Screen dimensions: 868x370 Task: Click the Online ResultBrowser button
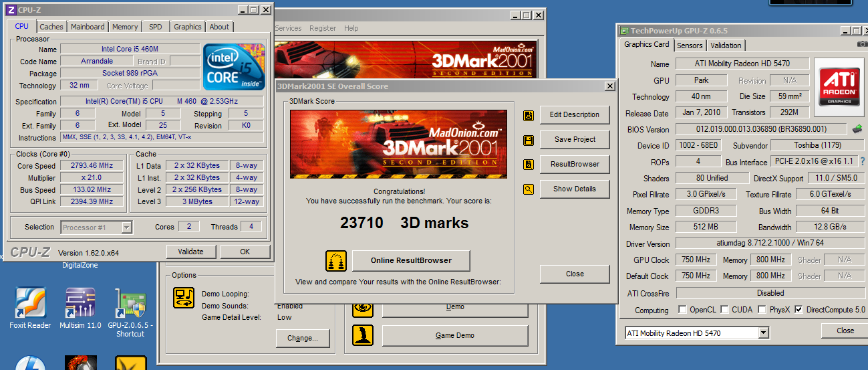click(x=411, y=260)
